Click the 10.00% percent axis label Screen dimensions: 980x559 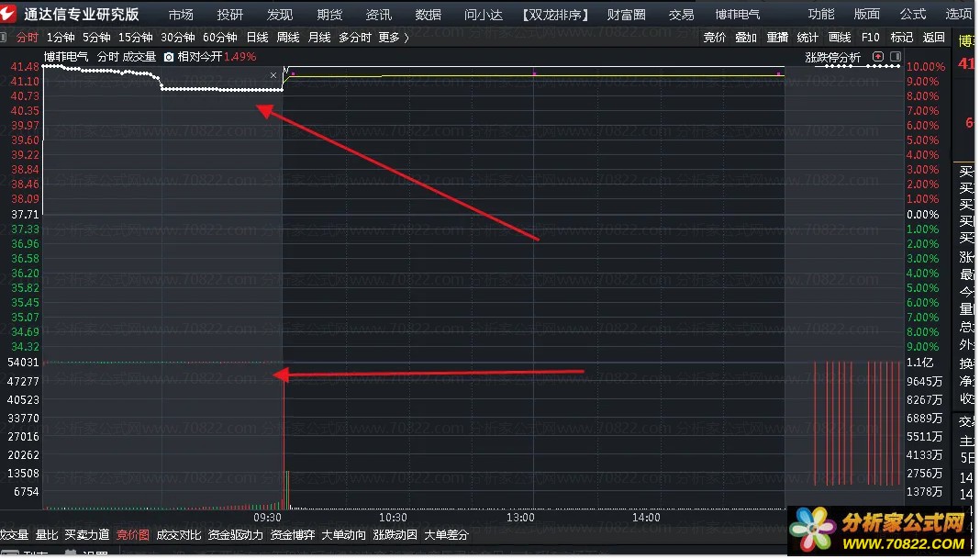click(926, 66)
